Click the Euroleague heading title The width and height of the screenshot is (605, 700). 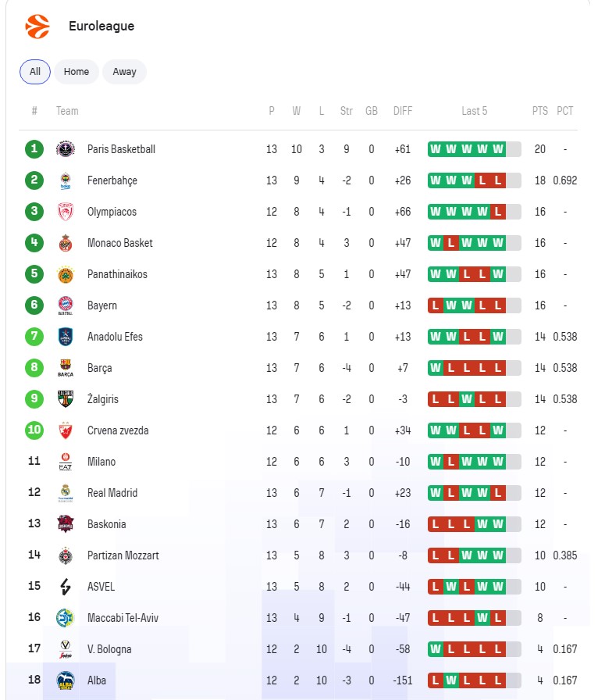pos(101,27)
